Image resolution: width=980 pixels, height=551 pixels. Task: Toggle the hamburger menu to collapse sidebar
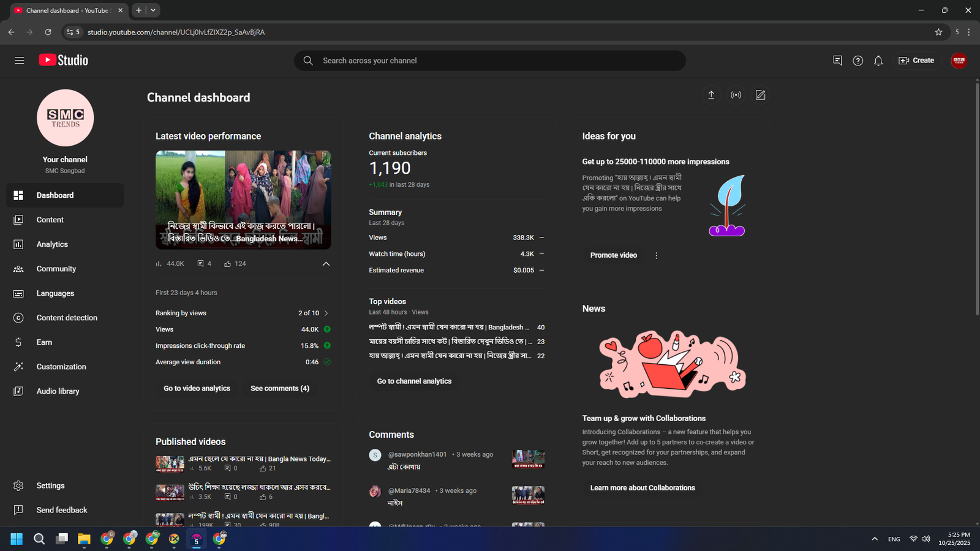pos(20,61)
